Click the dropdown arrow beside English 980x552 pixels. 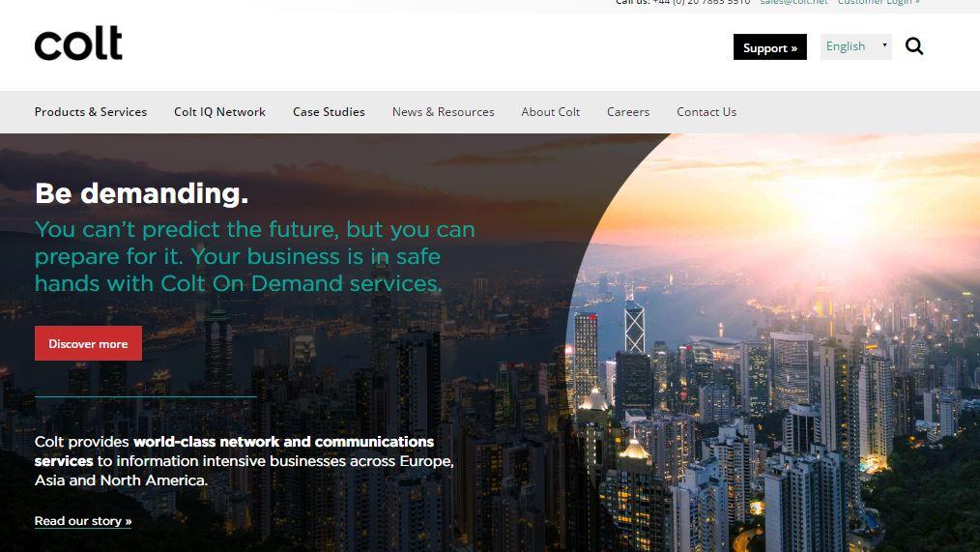(884, 45)
